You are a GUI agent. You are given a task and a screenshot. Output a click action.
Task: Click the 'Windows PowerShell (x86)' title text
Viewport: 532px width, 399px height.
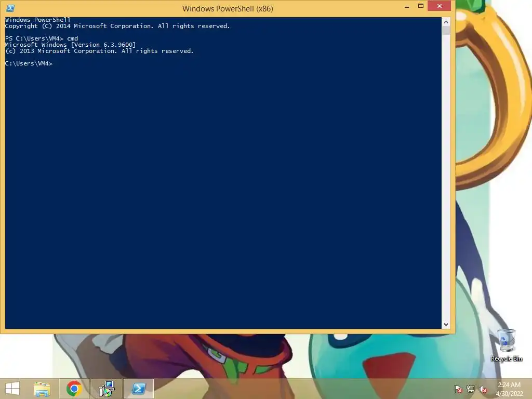pyautogui.click(x=228, y=8)
